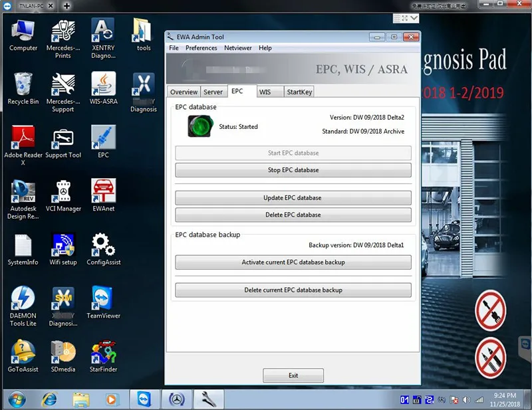Select the EWA Admin Tool taskbar button
The height and width of the screenshot is (410, 532).
[x=209, y=399]
